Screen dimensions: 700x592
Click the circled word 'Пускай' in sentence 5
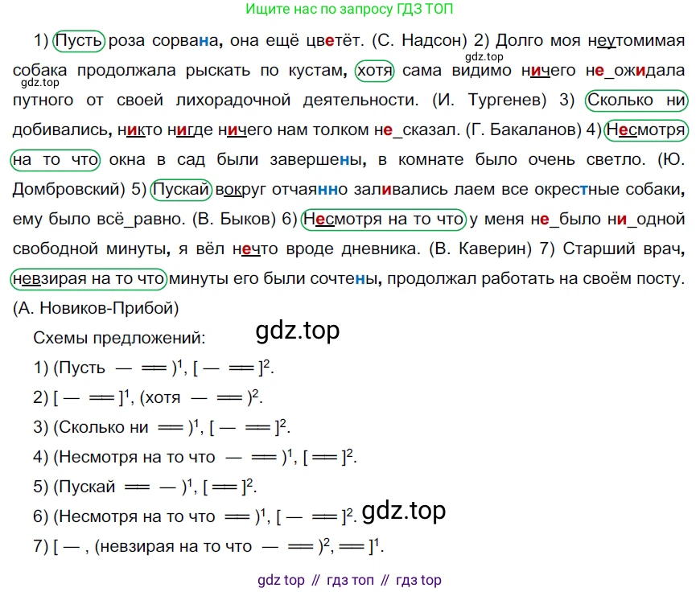coord(181,190)
